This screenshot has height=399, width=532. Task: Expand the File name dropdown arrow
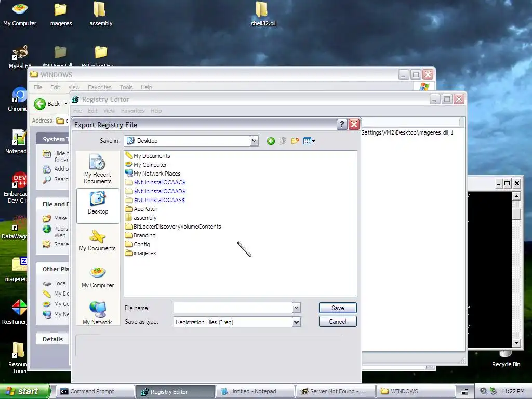coord(296,308)
